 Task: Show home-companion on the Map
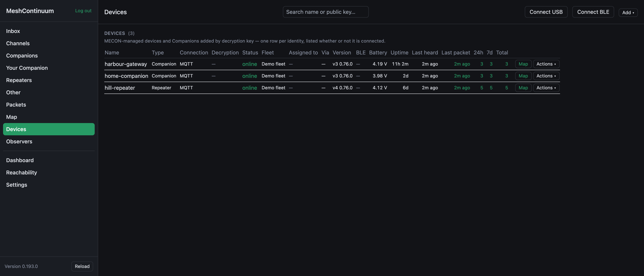[523, 76]
